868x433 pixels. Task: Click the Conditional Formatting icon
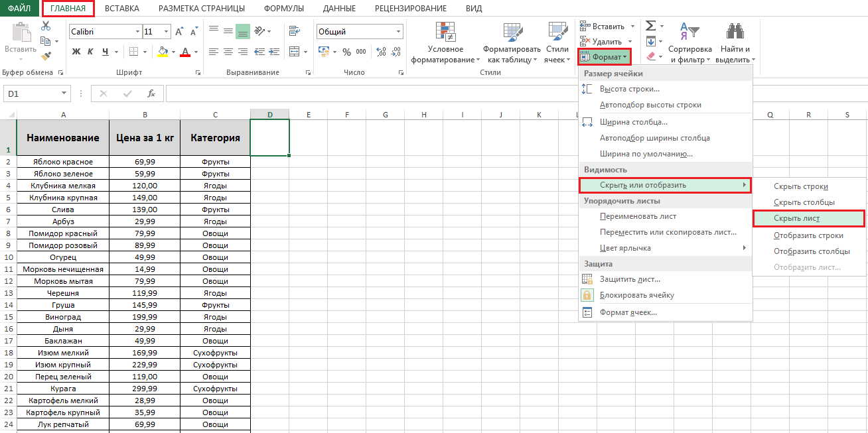445,32
